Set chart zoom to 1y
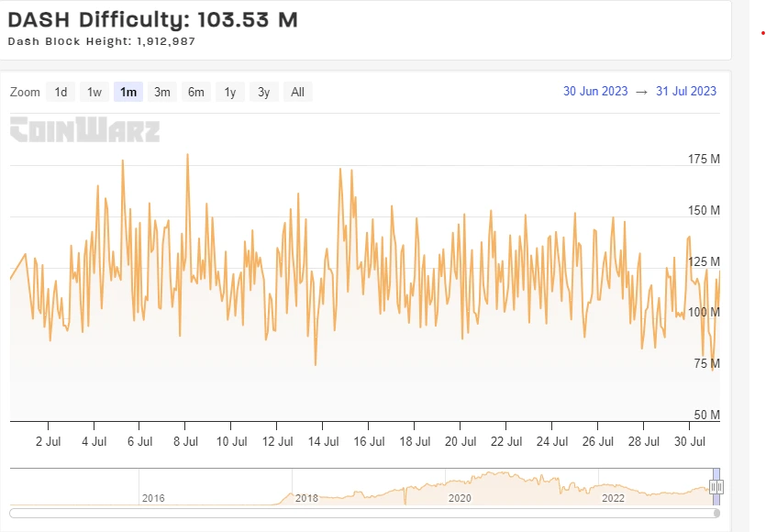Image resolution: width=766 pixels, height=532 pixels. (230, 92)
